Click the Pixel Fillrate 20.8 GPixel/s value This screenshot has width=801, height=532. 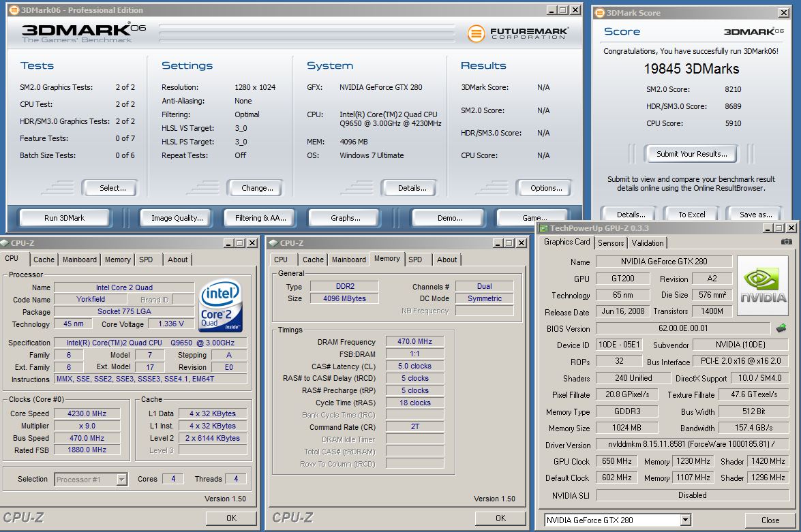click(627, 394)
